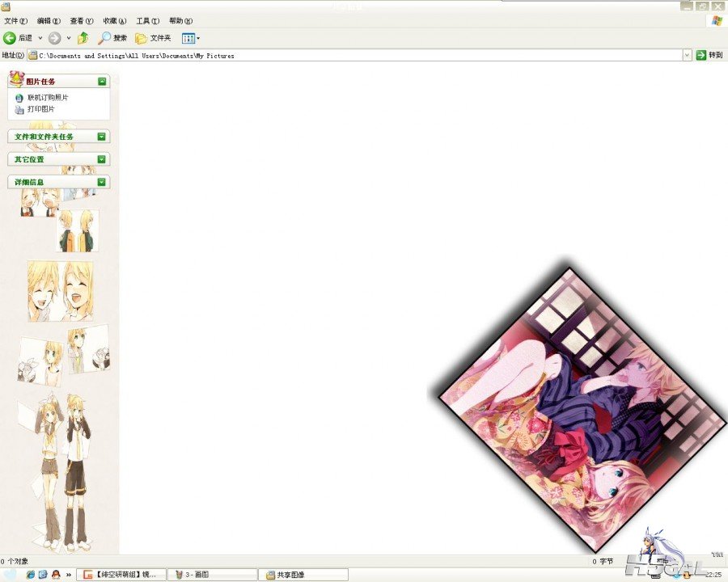The image size is (728, 582).
Task: Open the 文件(F) menu
Action: pos(16,21)
